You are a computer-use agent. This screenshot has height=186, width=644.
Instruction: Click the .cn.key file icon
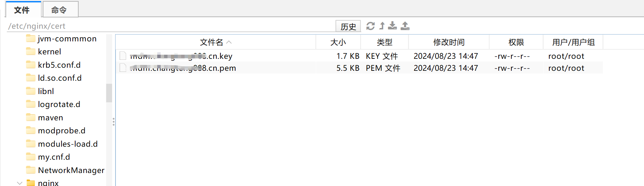(123, 55)
